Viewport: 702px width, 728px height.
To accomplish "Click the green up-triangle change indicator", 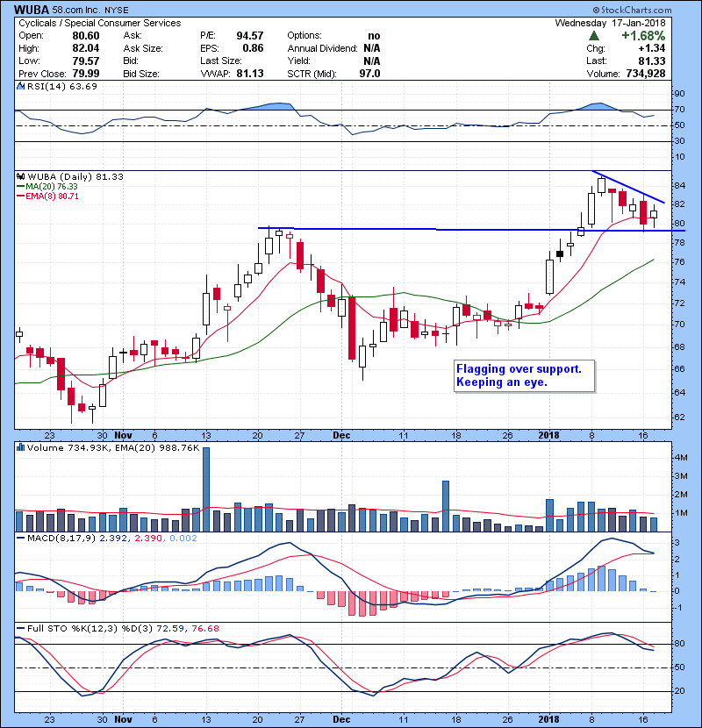I will pos(593,36).
